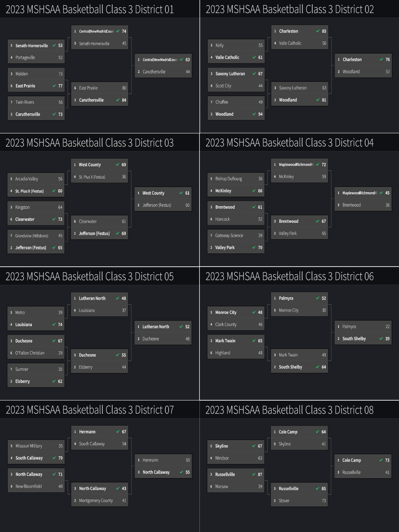The width and height of the screenshot is (399, 532).
Task: Click the checkmark beside Caruthersville's 84 score
Action: point(118,100)
